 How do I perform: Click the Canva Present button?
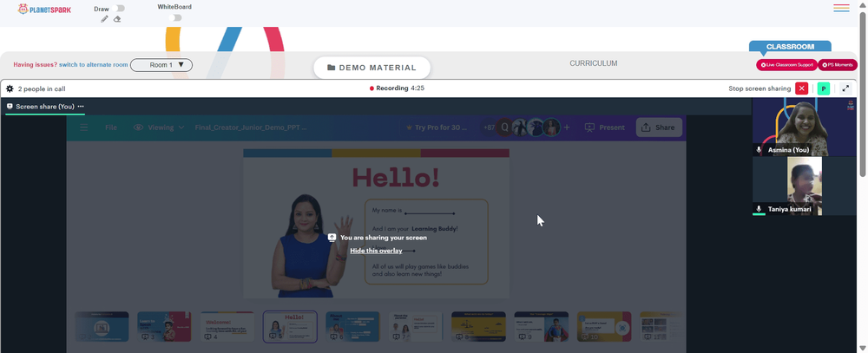(x=604, y=127)
